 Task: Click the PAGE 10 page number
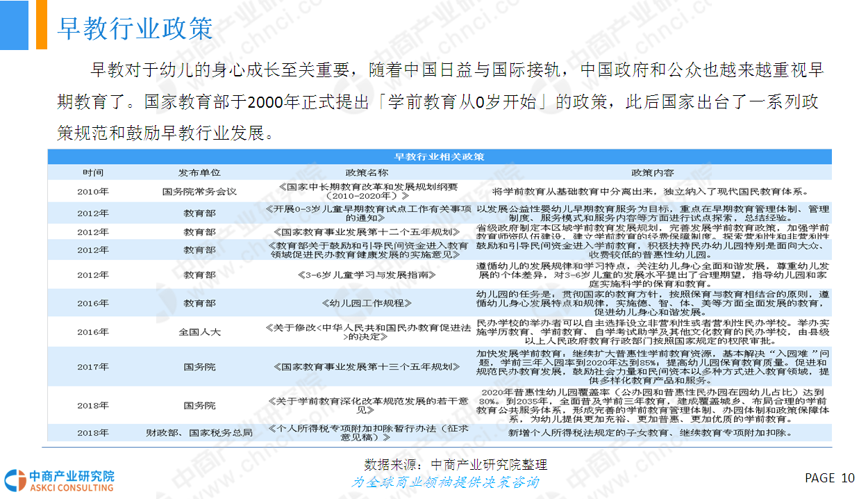pos(829,478)
